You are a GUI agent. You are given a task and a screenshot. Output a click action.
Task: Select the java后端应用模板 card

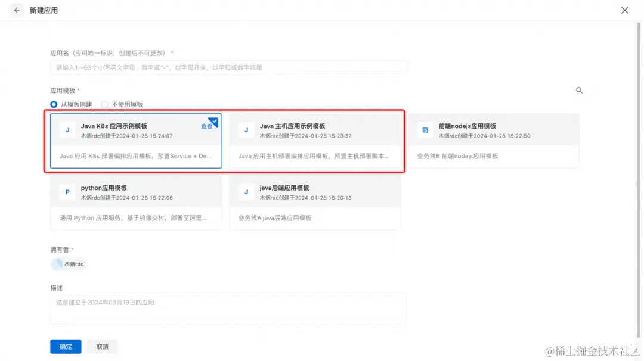pyautogui.click(x=315, y=203)
